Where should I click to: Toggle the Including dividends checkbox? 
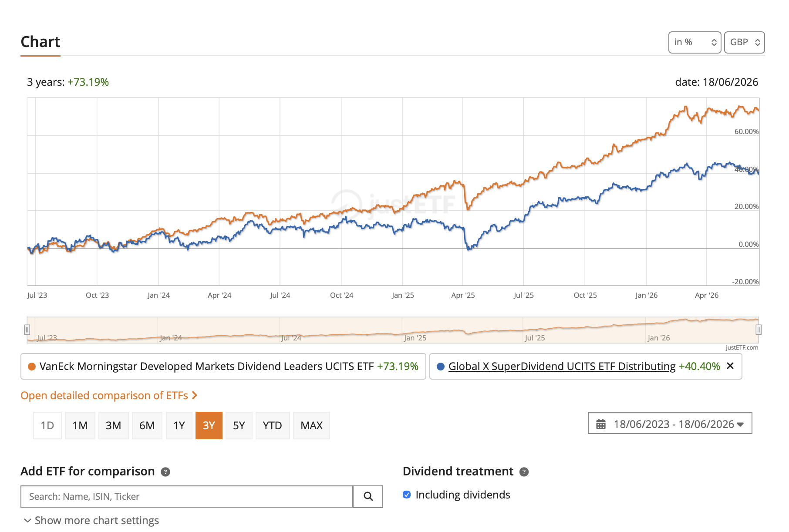(407, 495)
